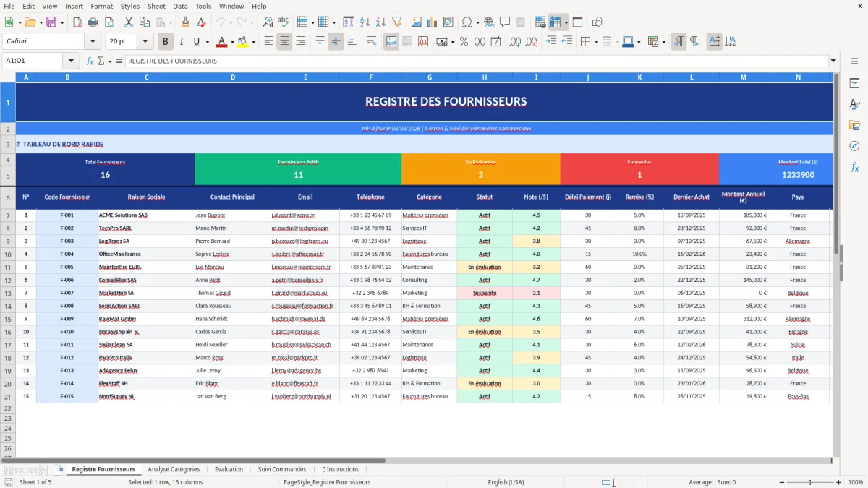Click zoom percentage 100%
Image resolution: width=868 pixels, height=488 pixels.
(x=855, y=482)
